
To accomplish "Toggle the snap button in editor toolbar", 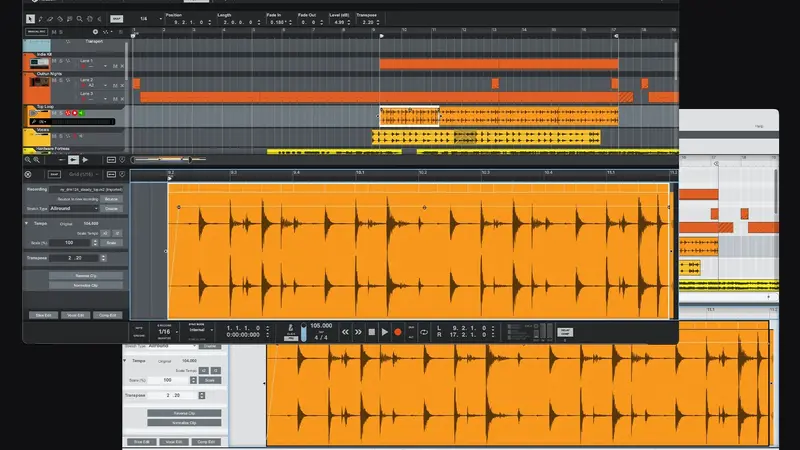I will coord(54,174).
